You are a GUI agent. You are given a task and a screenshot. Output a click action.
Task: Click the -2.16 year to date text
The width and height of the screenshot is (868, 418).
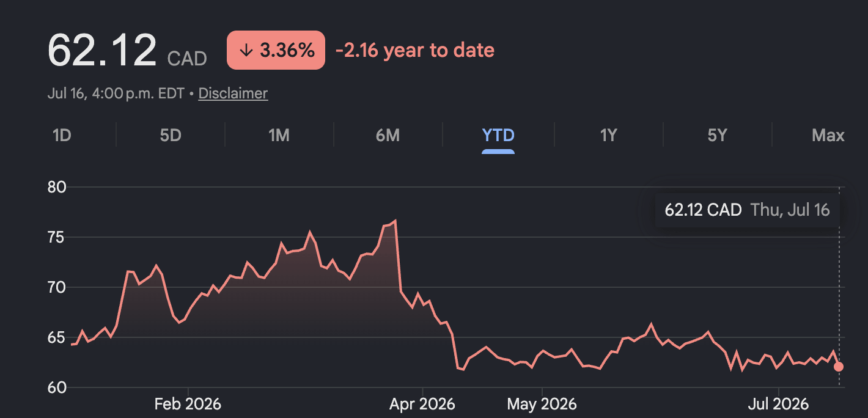point(415,50)
